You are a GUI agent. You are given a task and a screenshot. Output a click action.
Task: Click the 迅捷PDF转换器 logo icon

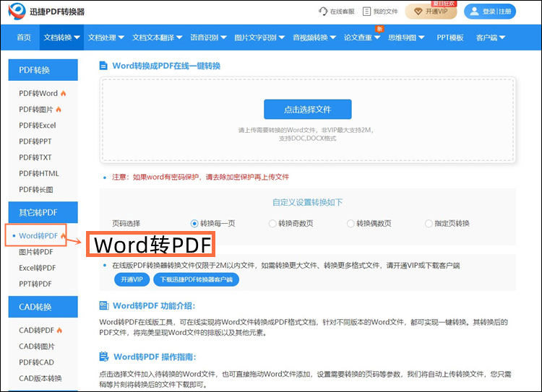click(x=17, y=11)
